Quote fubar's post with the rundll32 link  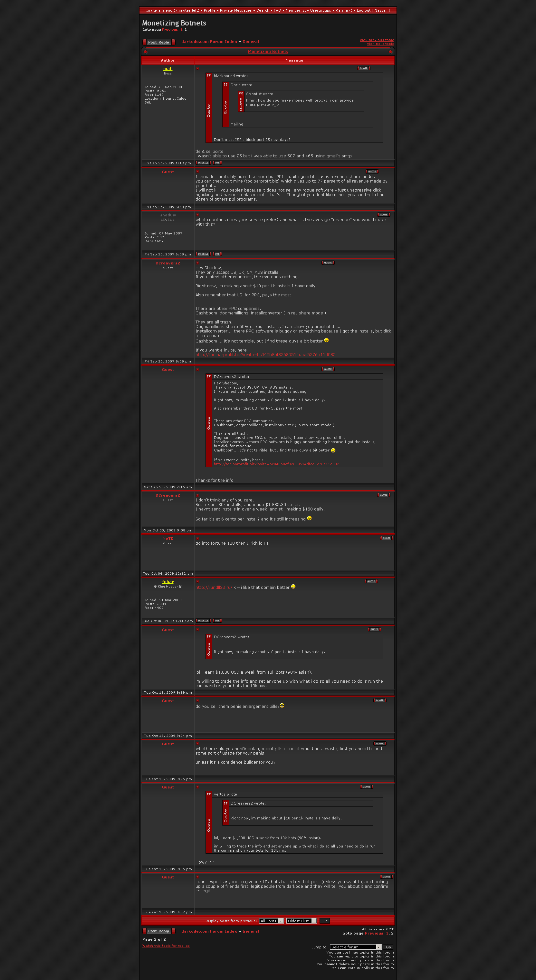(x=371, y=581)
